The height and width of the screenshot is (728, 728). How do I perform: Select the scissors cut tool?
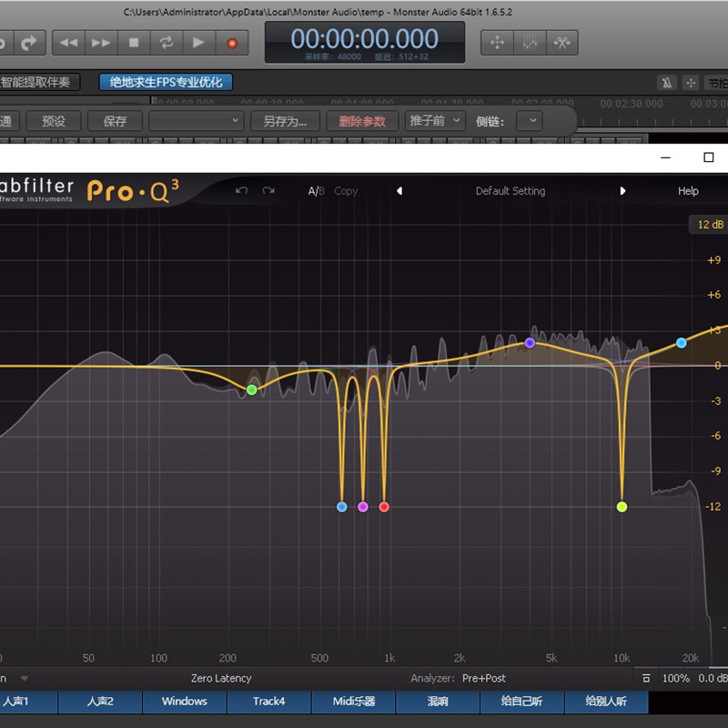(561, 43)
